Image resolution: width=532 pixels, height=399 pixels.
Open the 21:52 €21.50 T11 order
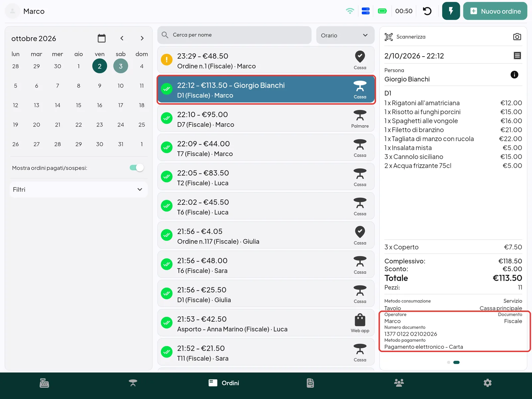[266, 352]
